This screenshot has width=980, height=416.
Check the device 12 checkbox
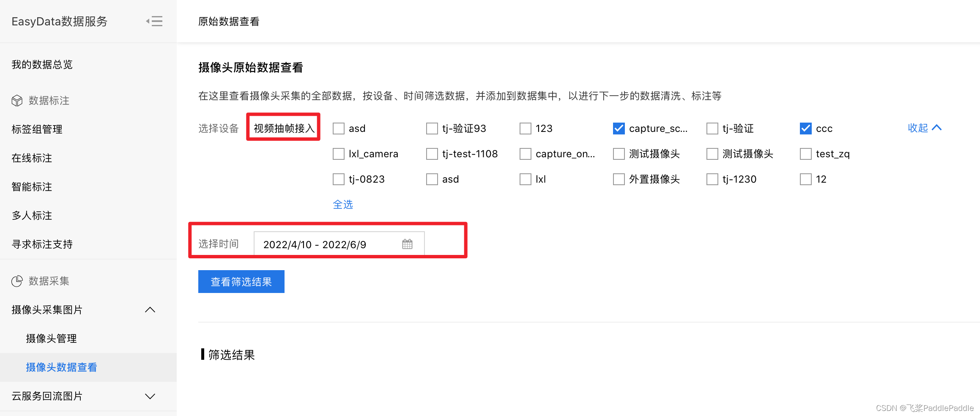pyautogui.click(x=806, y=179)
